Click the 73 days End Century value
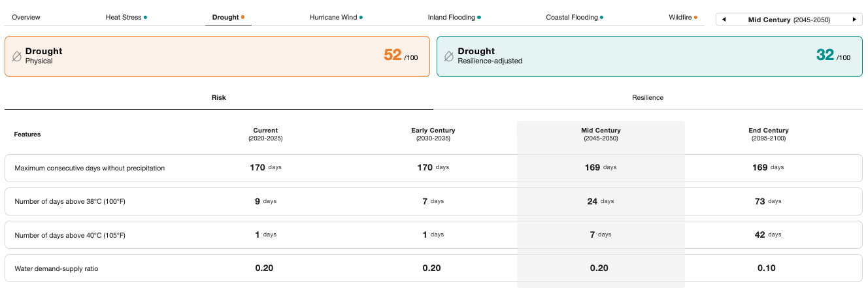The height and width of the screenshot is (288, 868). 768,201
